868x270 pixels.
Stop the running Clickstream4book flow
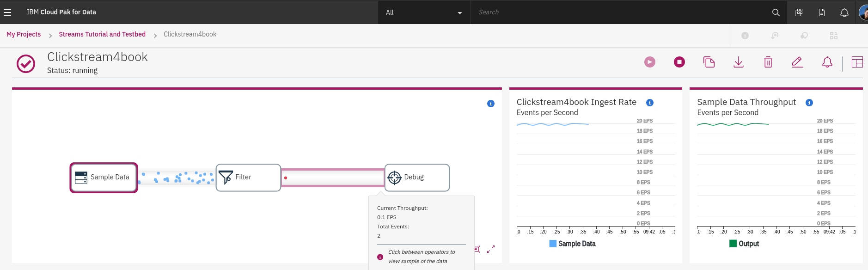(679, 62)
